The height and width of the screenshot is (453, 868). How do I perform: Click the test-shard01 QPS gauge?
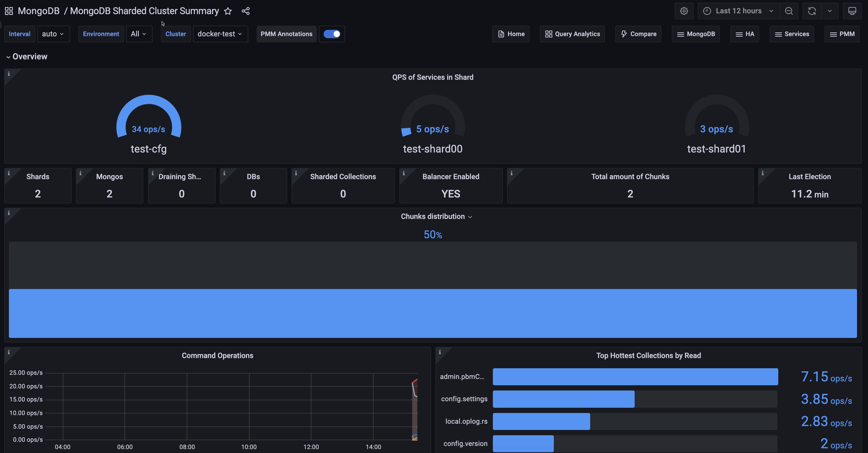point(717,116)
